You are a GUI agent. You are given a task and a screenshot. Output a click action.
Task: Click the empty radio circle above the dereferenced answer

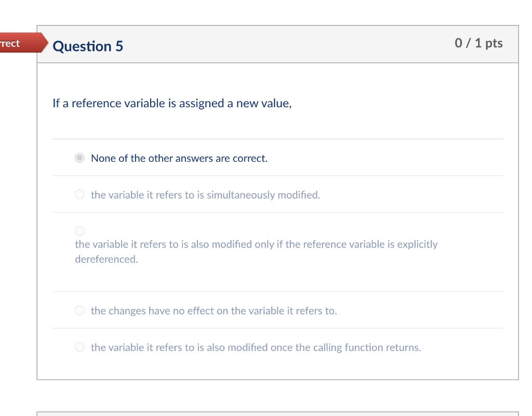click(79, 230)
